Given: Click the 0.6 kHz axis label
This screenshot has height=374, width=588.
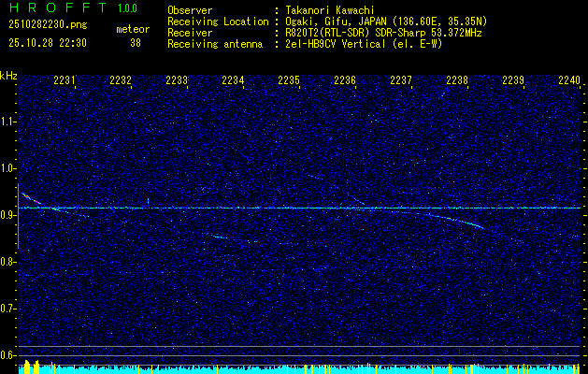Looking at the screenshot, I should pos(7,355).
